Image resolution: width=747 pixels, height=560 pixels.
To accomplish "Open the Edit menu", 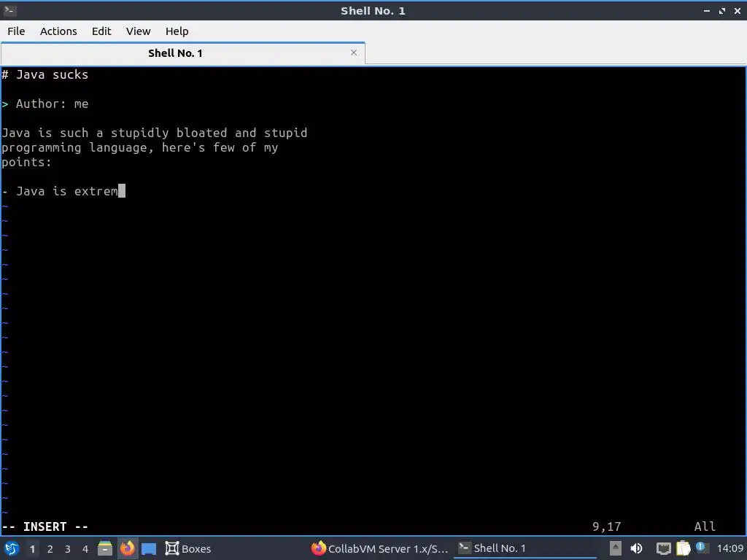I will (101, 31).
